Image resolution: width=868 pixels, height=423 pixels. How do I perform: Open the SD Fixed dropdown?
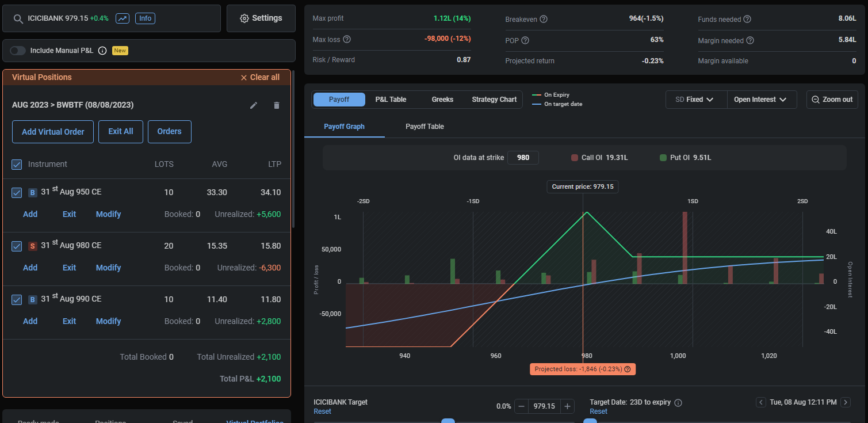[696, 100]
